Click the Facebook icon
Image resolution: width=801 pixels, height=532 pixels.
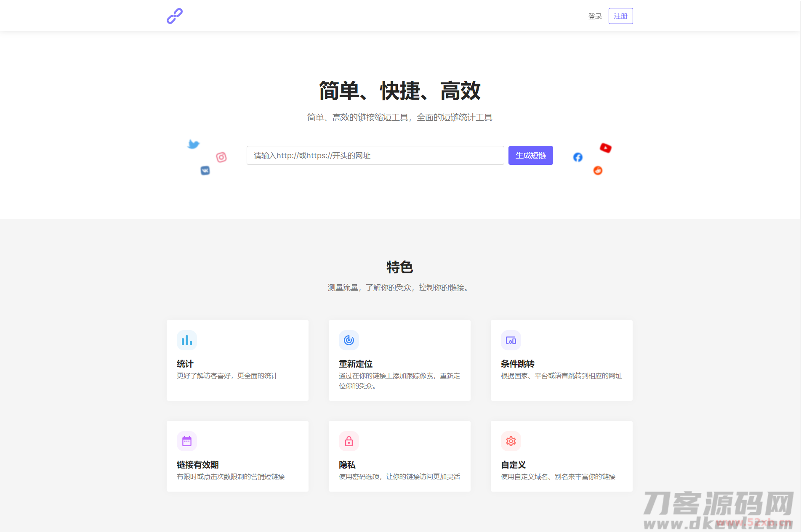pos(577,157)
